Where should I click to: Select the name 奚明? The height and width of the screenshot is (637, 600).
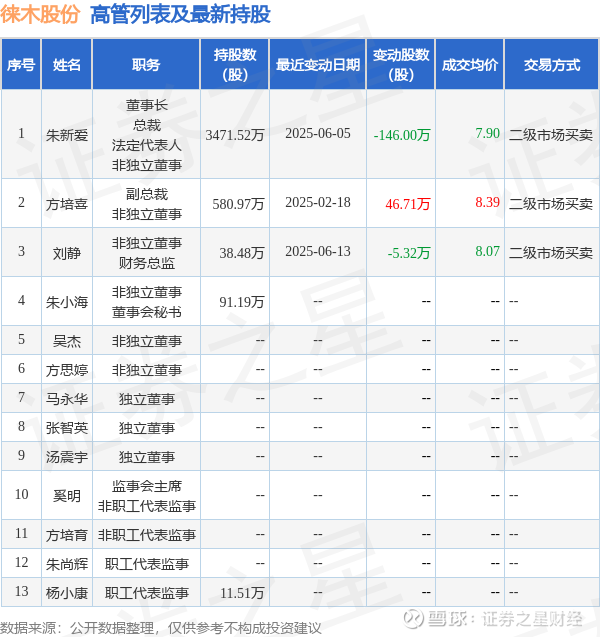tap(67, 496)
